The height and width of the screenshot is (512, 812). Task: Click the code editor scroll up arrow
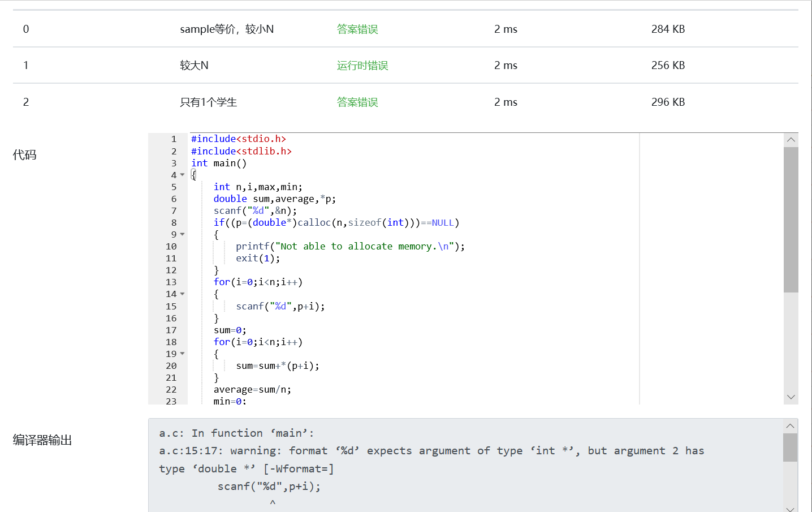791,140
